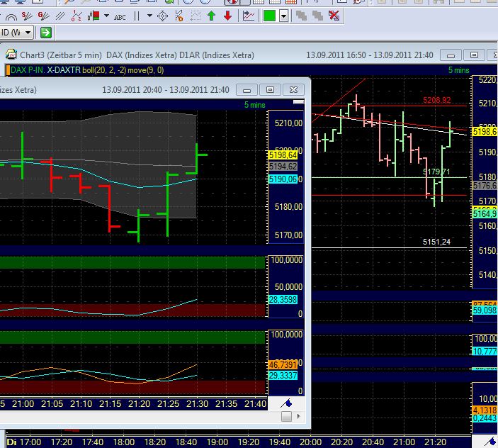Click the cyan 10,777 value in Chart3
The image size is (498, 448).
(x=485, y=352)
